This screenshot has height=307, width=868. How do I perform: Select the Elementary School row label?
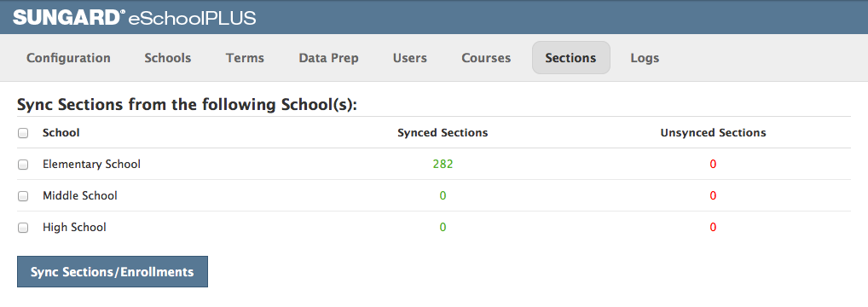coord(91,164)
